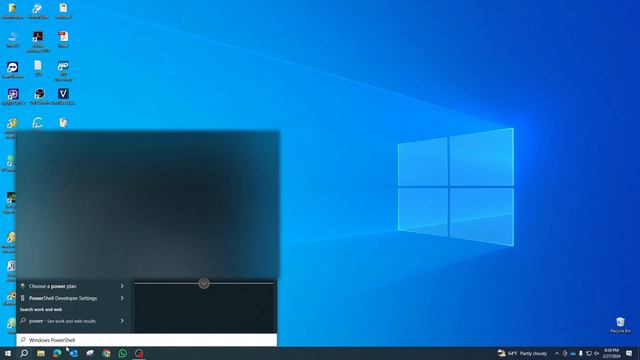This screenshot has height=360, width=640.
Task: Click the Windows PowerShell search input box
Action: click(147, 340)
